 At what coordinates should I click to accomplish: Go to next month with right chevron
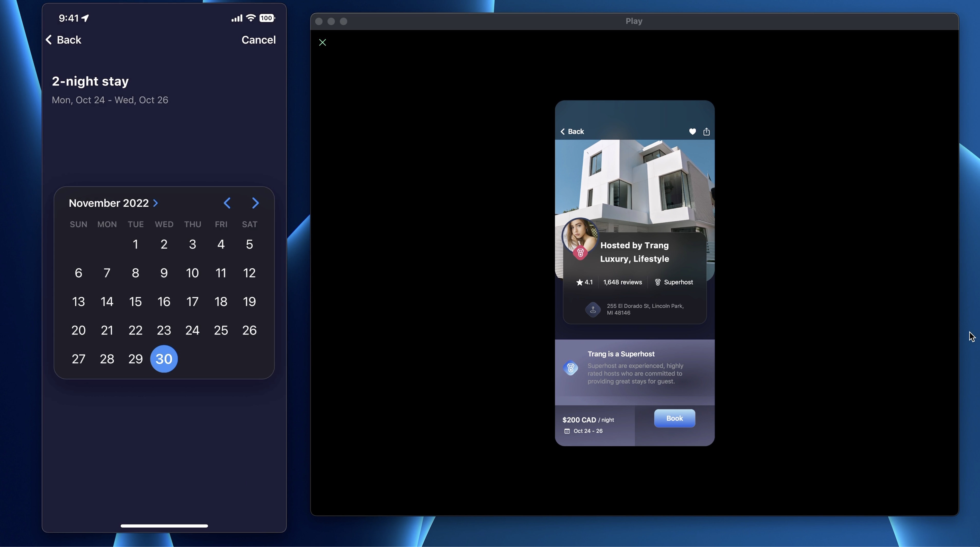pos(255,203)
